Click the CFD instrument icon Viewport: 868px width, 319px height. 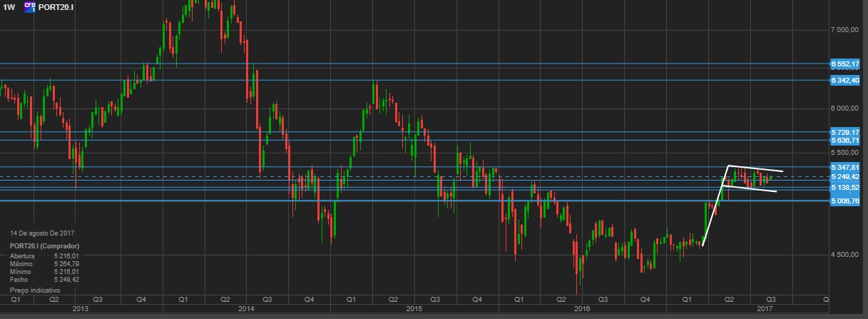click(30, 6)
